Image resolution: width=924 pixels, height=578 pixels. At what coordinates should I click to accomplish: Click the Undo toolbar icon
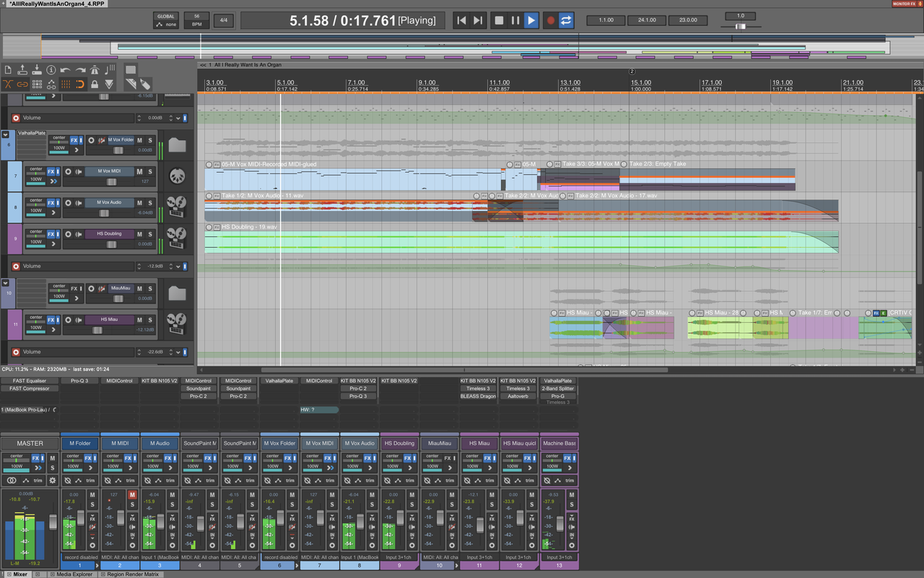click(x=66, y=70)
